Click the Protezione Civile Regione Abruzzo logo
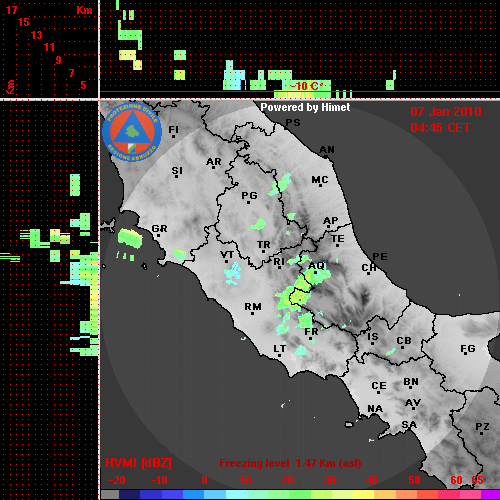This screenshot has width=500, height=500. point(132,132)
